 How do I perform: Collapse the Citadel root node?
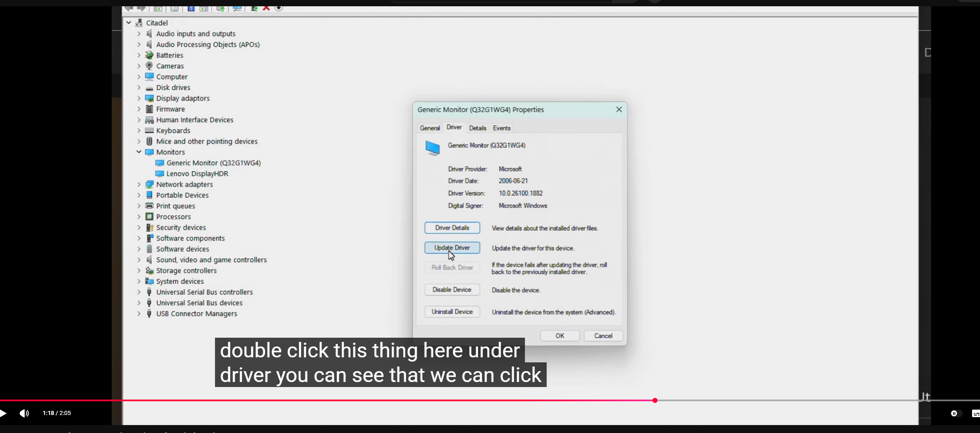click(129, 23)
